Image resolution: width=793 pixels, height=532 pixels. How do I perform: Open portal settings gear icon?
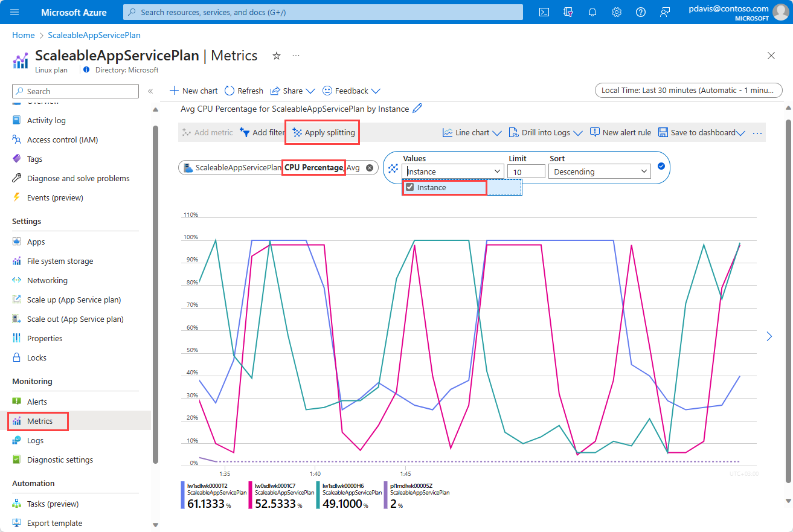point(617,12)
